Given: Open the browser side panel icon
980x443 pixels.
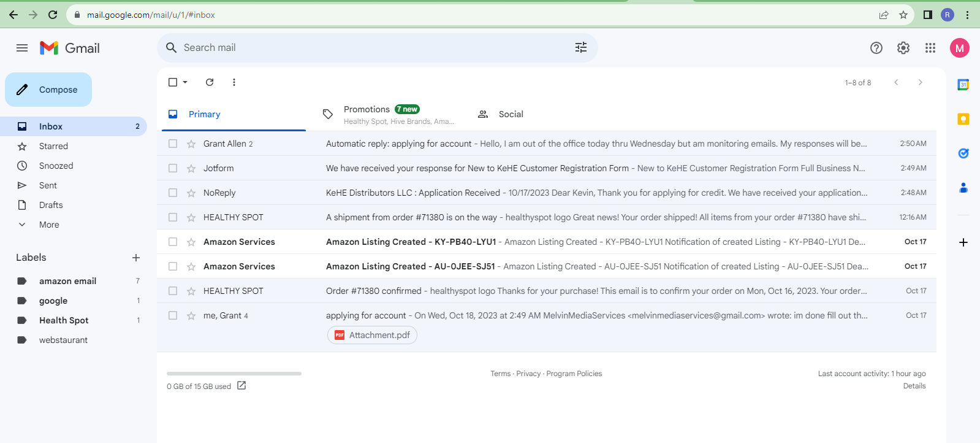Looking at the screenshot, I should (x=928, y=15).
